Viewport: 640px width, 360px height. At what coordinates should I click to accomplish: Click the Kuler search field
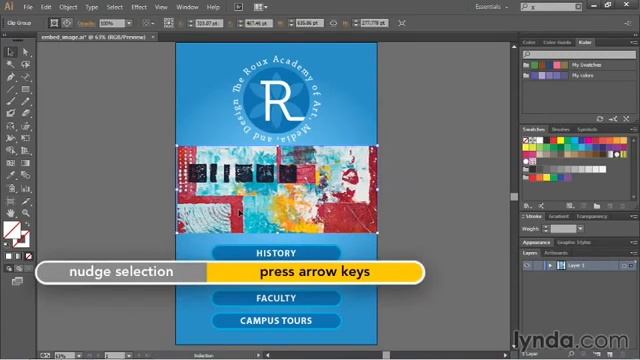point(579,54)
